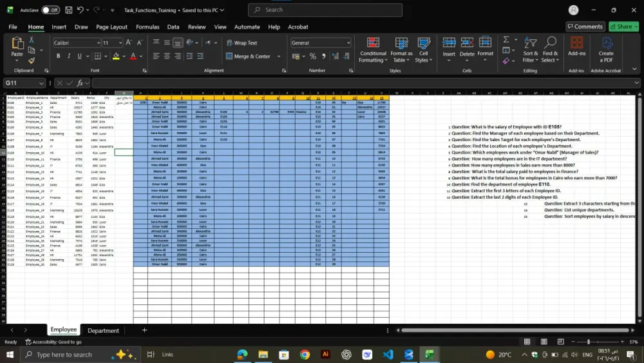Click the Cut scissors icon
The width and height of the screenshot is (644, 363).
[x=31, y=40]
